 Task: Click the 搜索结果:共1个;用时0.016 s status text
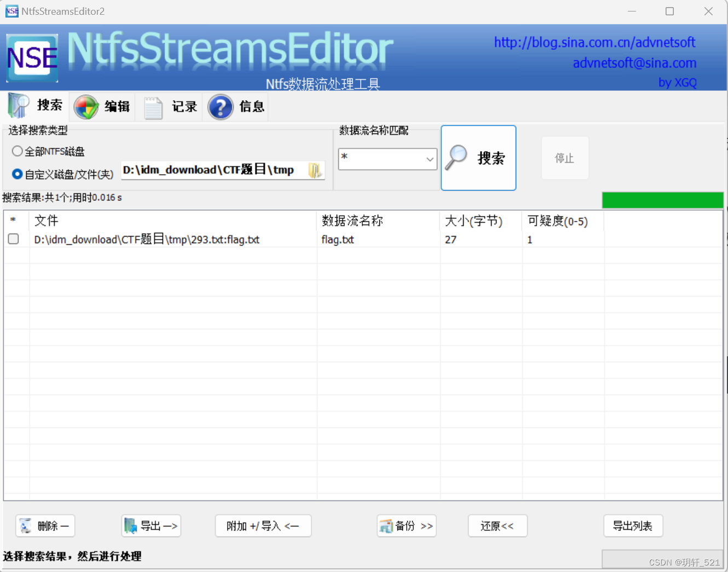point(62,198)
